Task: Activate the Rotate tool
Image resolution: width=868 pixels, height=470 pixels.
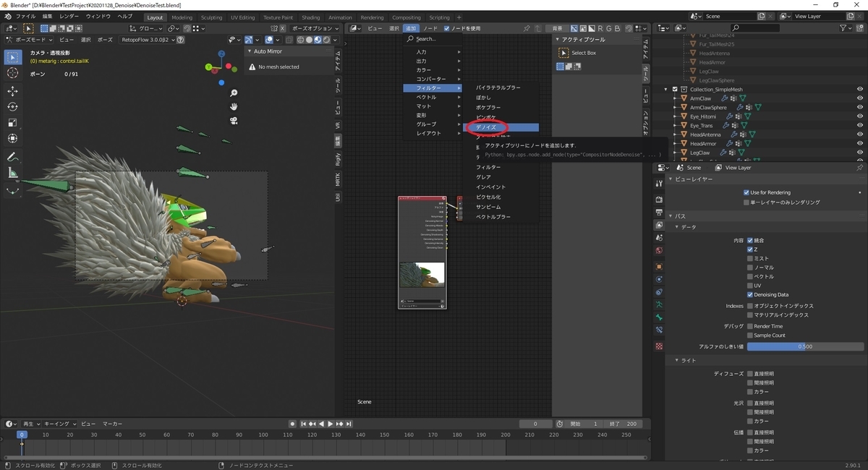Action: (13, 107)
